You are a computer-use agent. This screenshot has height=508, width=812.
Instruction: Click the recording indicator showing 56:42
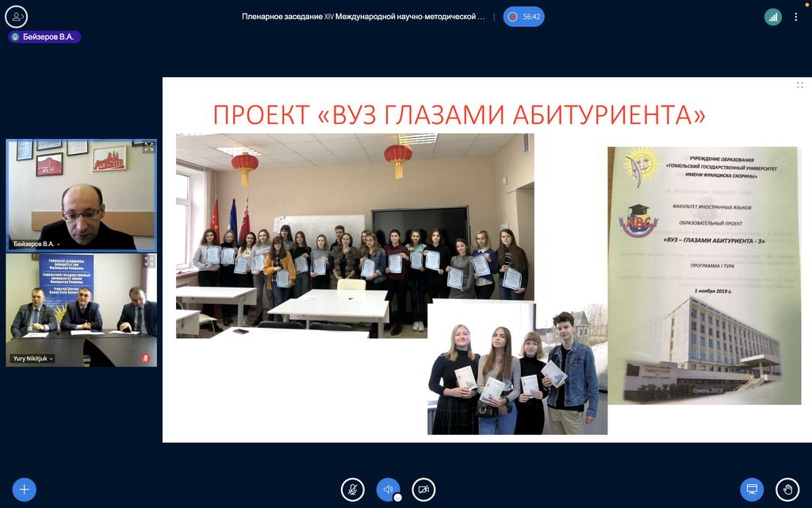[524, 17]
